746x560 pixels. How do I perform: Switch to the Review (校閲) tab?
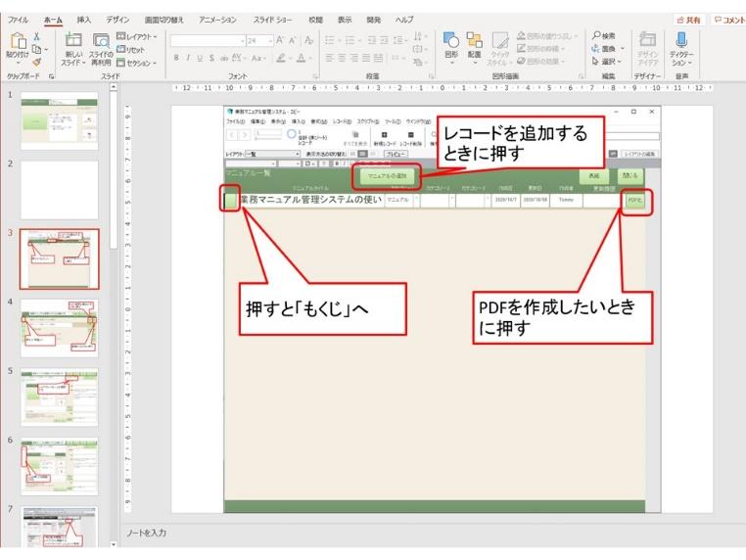pyautogui.click(x=315, y=20)
